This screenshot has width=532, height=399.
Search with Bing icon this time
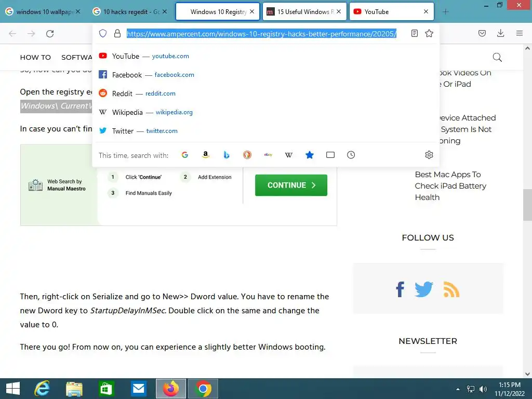click(x=227, y=155)
